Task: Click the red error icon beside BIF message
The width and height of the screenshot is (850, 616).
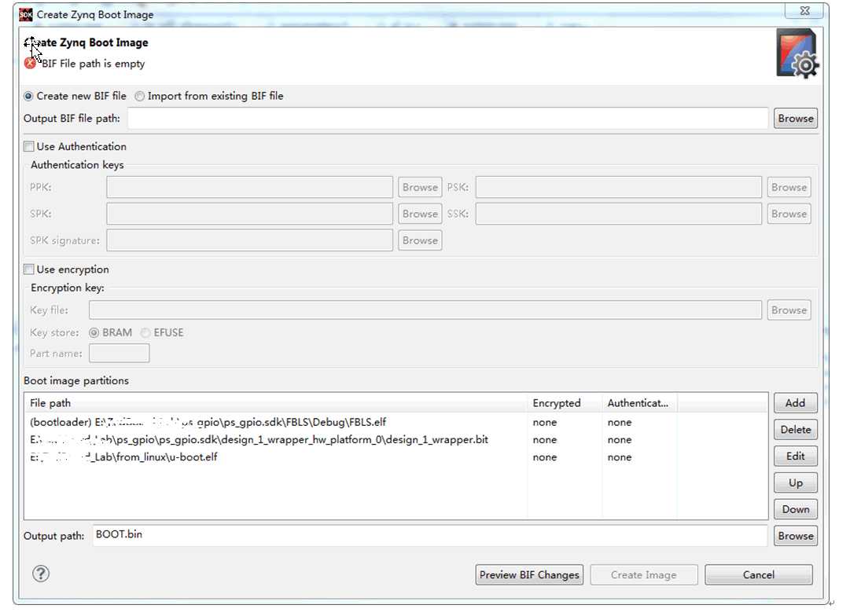Action: click(30, 64)
